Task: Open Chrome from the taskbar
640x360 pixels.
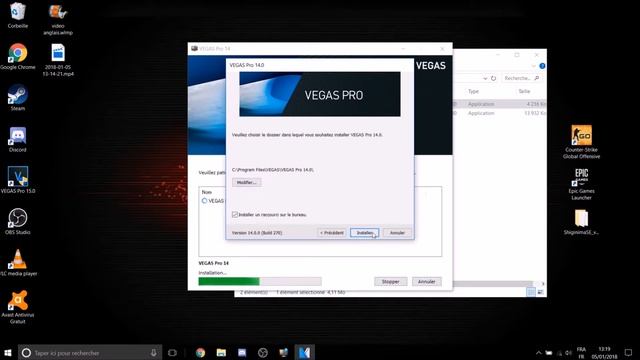Action: click(x=200, y=353)
